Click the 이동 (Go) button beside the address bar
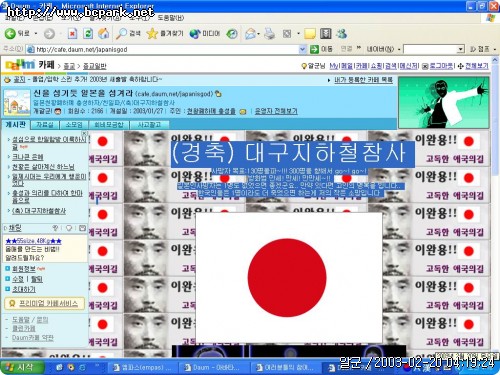This screenshot has height=375, width=500. [321, 49]
